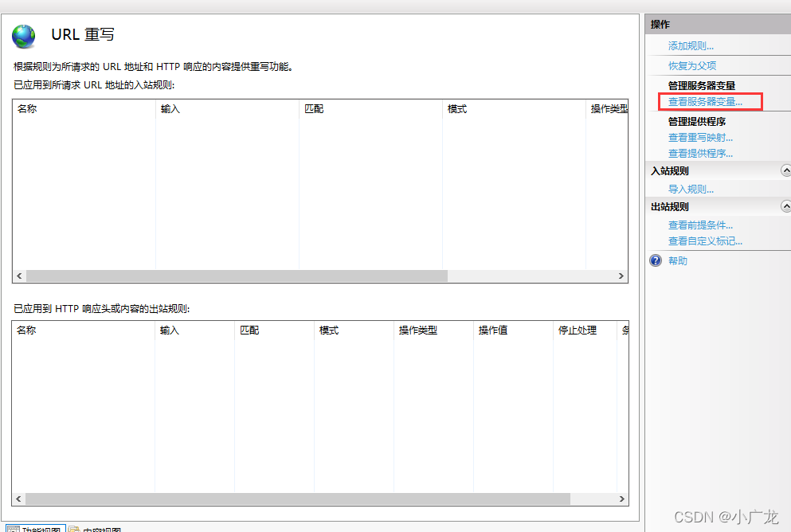
Task: Click the 出站规则 section heading
Action: (669, 207)
